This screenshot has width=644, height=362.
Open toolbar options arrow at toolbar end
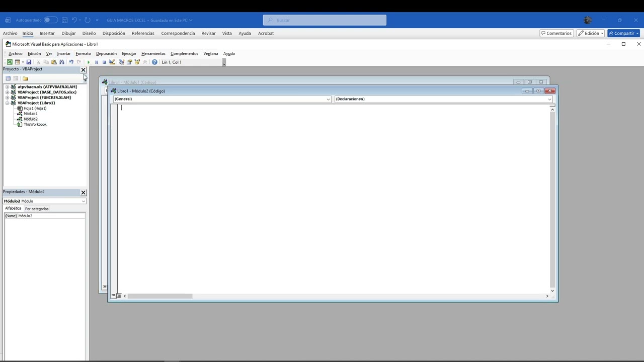224,62
